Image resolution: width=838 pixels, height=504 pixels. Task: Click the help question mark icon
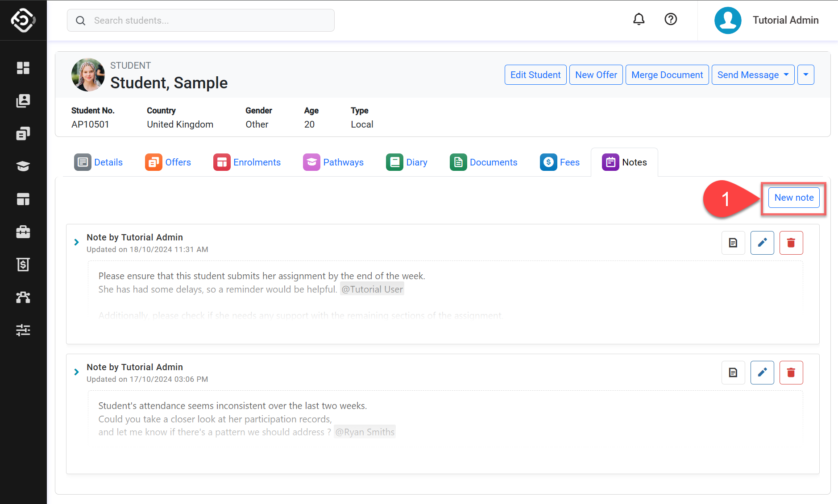point(670,19)
